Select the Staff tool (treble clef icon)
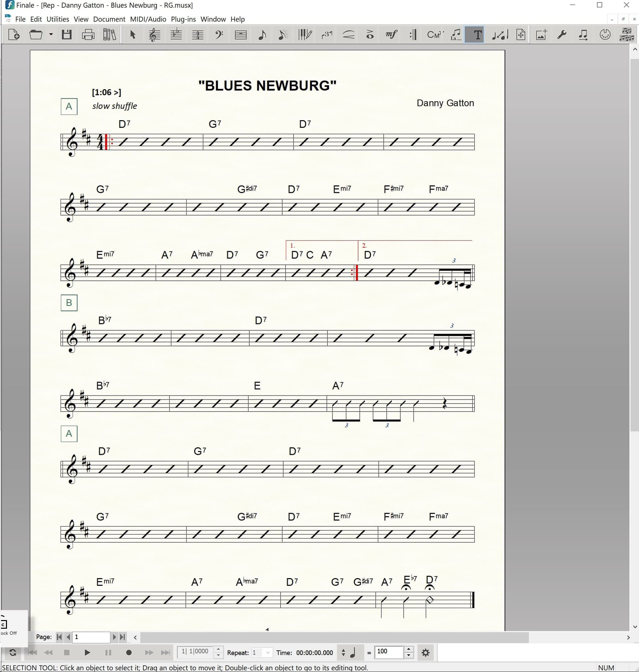639x672 pixels. (x=154, y=35)
